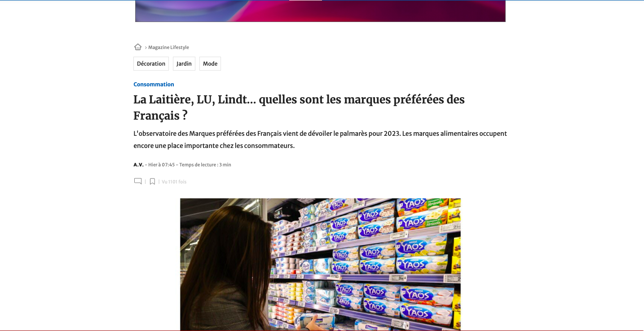
Task: Click the product held in the shopper's hand
Action: (x=317, y=321)
